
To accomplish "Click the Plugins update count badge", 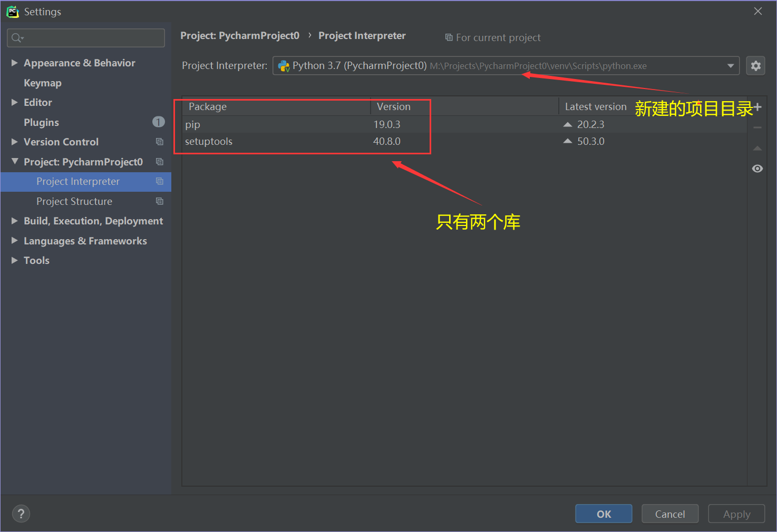I will pos(159,122).
